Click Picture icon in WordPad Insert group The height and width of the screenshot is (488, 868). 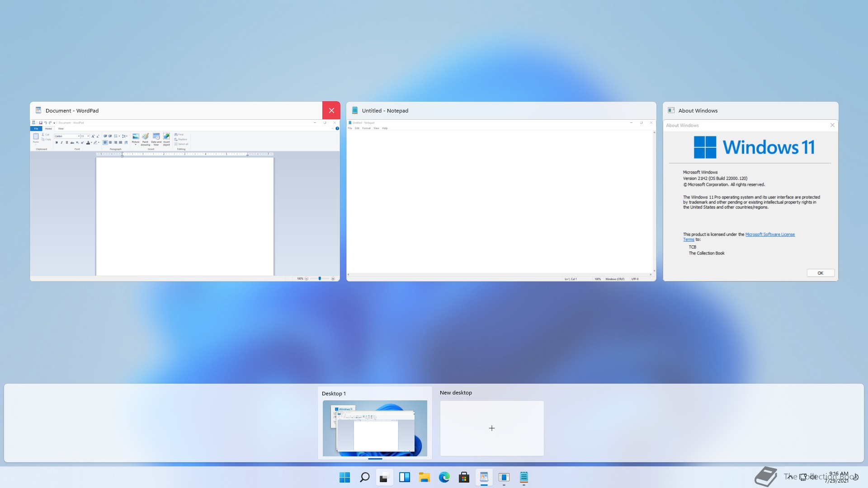[x=136, y=136]
